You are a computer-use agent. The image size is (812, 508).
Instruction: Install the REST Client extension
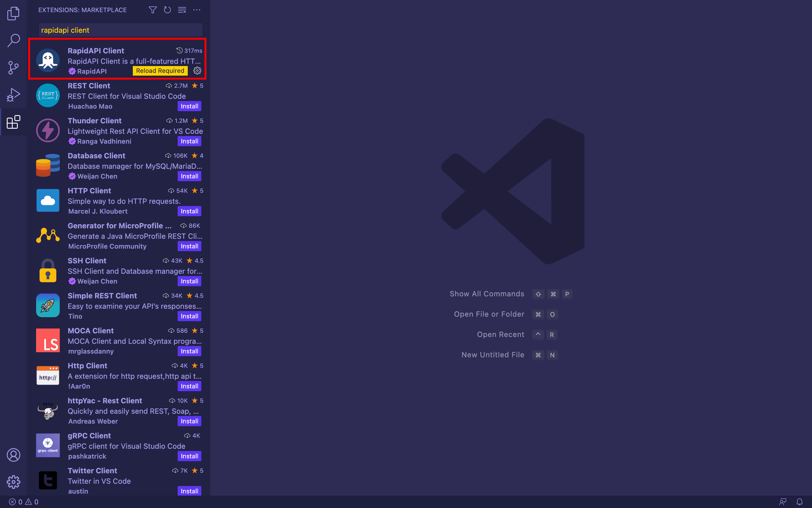pyautogui.click(x=189, y=106)
